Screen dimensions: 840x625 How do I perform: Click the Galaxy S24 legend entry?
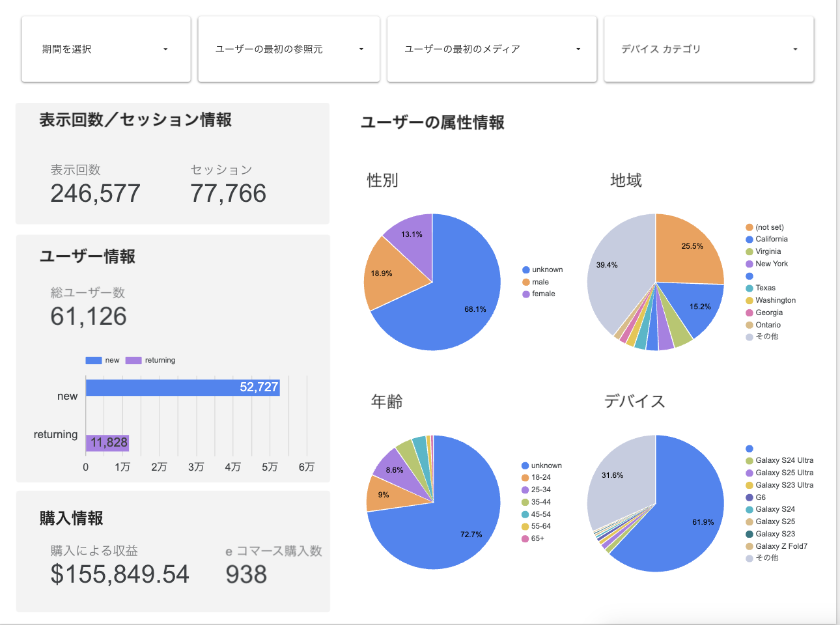pyautogui.click(x=770, y=509)
